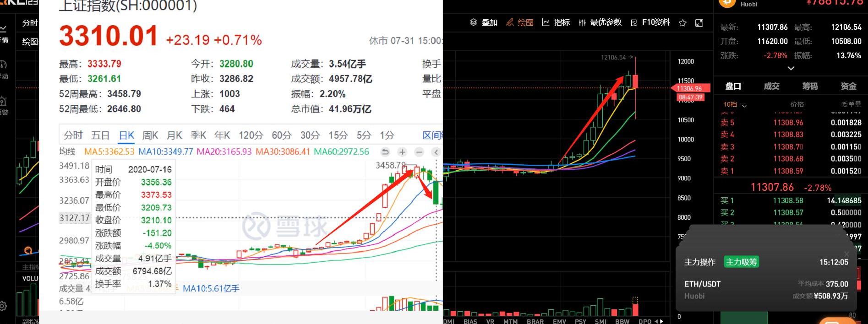The width and height of the screenshot is (868, 324).
Task: Select PSY indicator below chart
Action: [580, 321]
